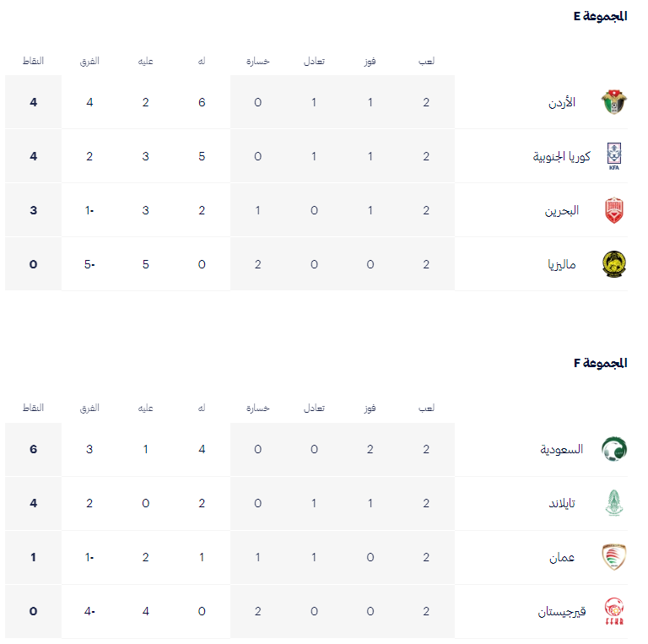Click the النقاط column header in Group E

[x=33, y=61]
